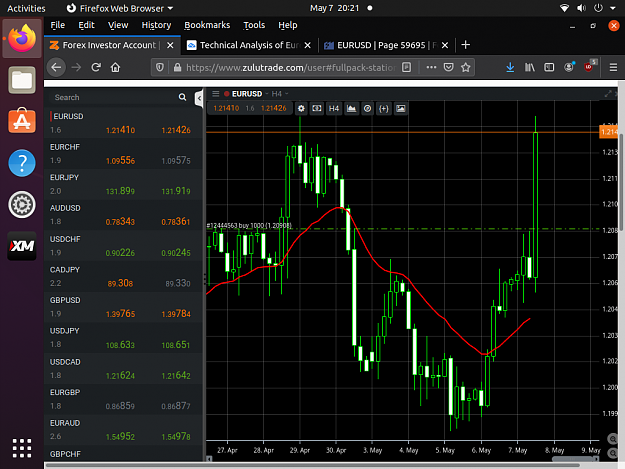Click the H4 timeframe button in chart toolbar
This screenshot has width=625, height=469.
point(334,108)
